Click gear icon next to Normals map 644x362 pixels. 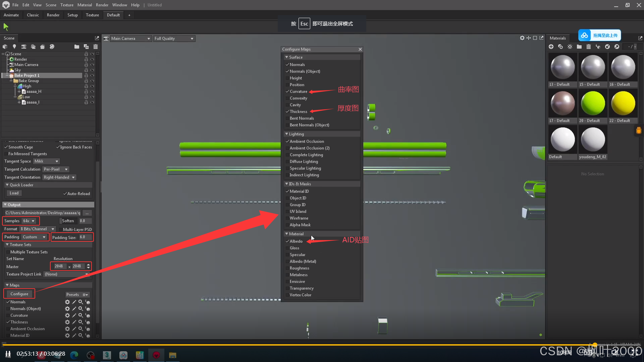pos(67,302)
